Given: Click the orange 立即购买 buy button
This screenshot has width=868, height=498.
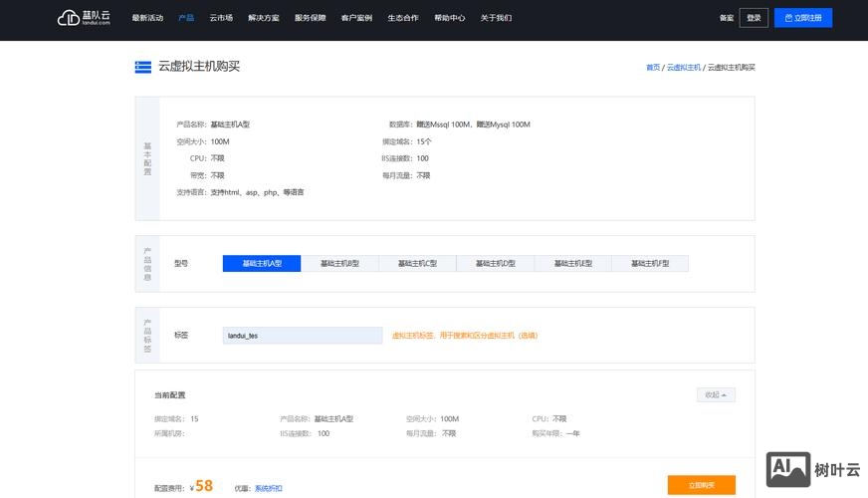Looking at the screenshot, I should coord(702,485).
